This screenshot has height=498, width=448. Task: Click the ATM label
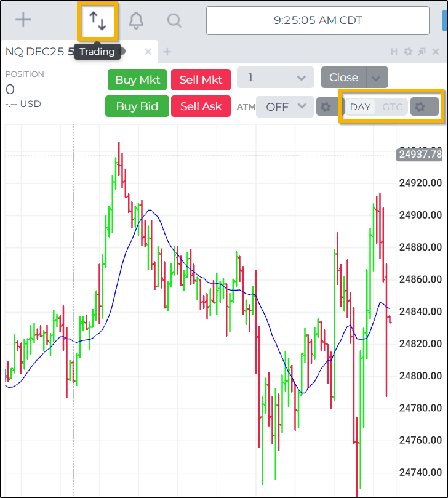(x=246, y=107)
